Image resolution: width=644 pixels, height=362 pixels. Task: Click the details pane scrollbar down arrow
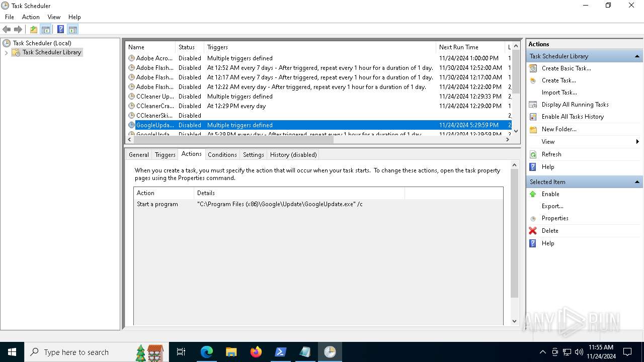[x=514, y=321]
